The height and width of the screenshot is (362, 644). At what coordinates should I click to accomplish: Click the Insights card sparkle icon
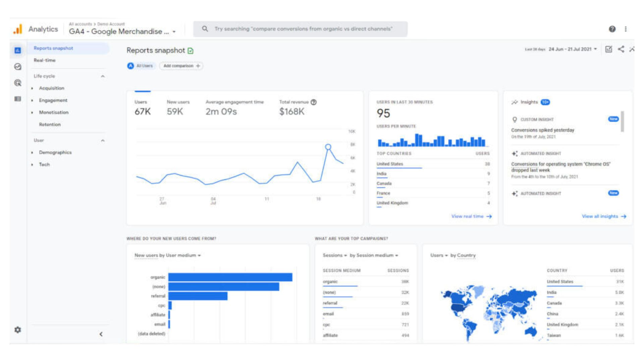point(515,102)
